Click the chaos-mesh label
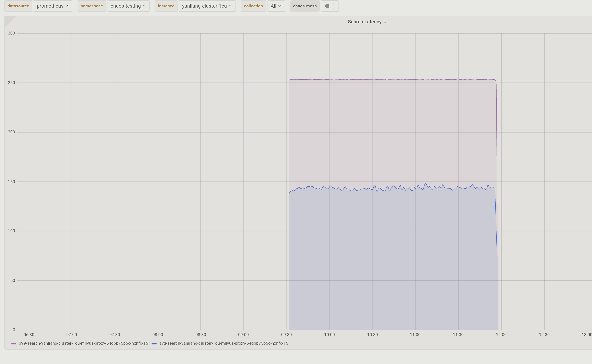The width and height of the screenshot is (592, 364). (305, 6)
